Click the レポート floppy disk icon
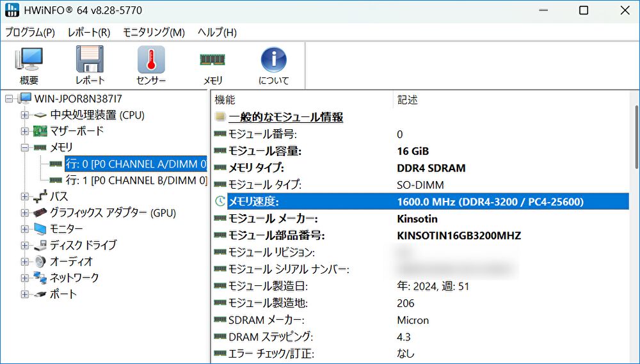640x364 pixels. click(x=90, y=59)
